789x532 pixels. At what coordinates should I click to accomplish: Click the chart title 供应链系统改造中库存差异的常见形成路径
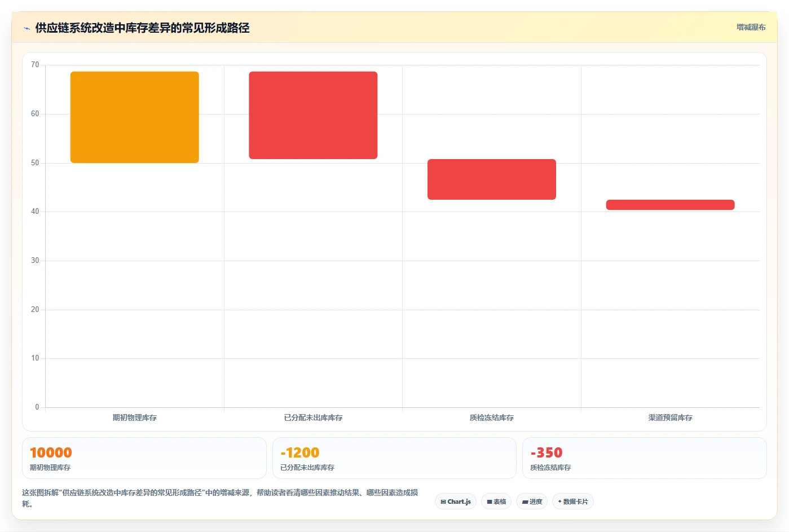coord(142,28)
